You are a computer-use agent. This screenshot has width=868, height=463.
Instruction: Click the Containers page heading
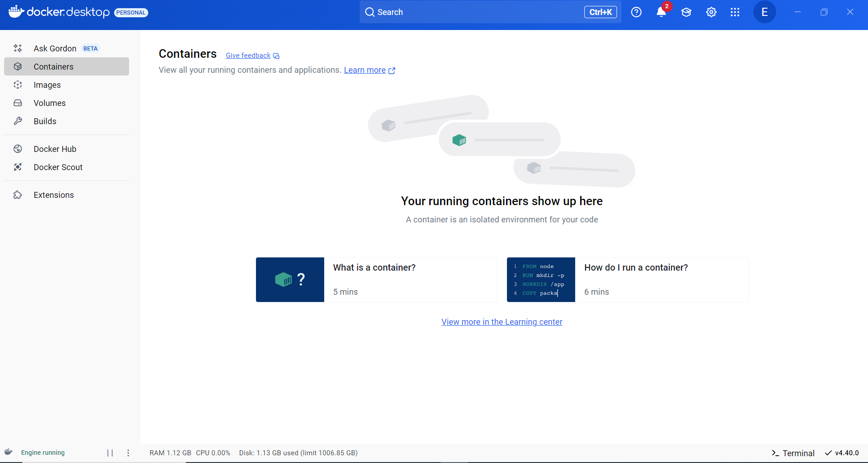tap(188, 54)
